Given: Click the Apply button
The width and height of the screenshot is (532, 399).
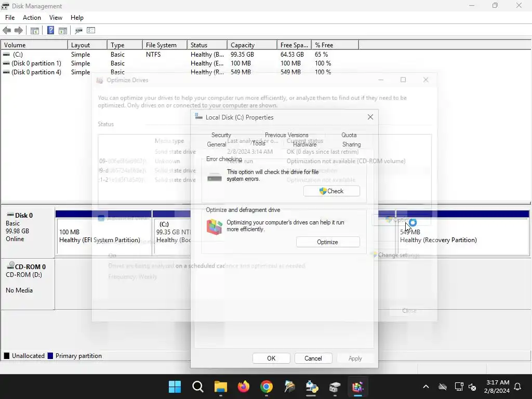Looking at the screenshot, I should (355, 358).
